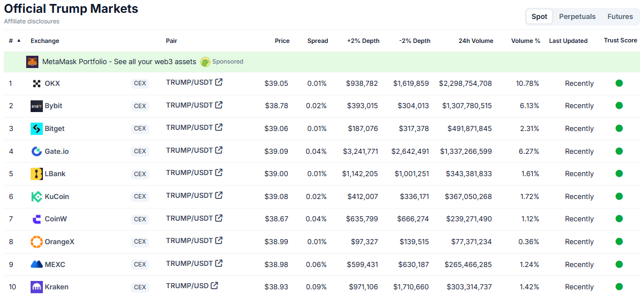Open the Affiliate disclosures link

(x=32, y=21)
